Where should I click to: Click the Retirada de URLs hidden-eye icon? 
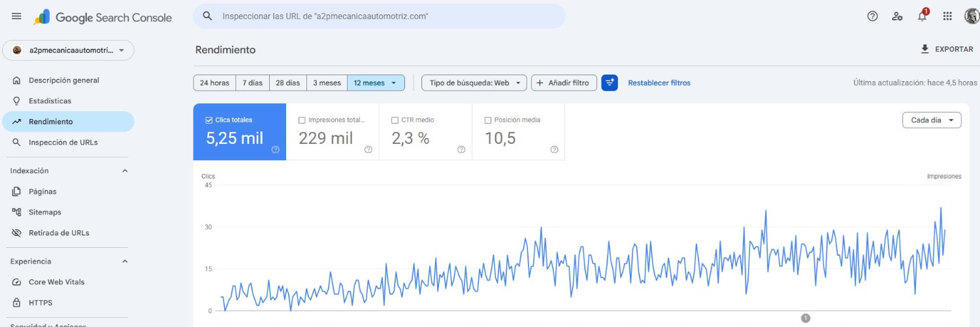coord(16,233)
